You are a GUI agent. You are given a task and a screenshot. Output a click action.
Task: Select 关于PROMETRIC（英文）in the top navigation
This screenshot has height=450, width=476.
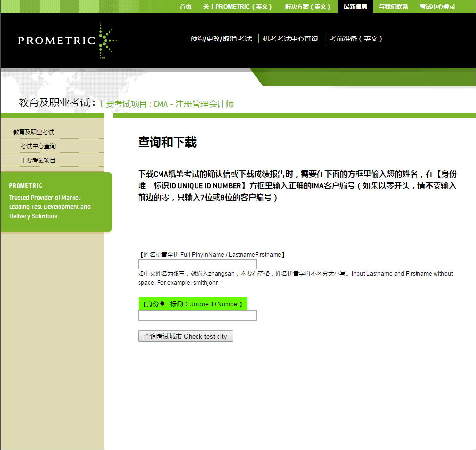[x=238, y=7]
